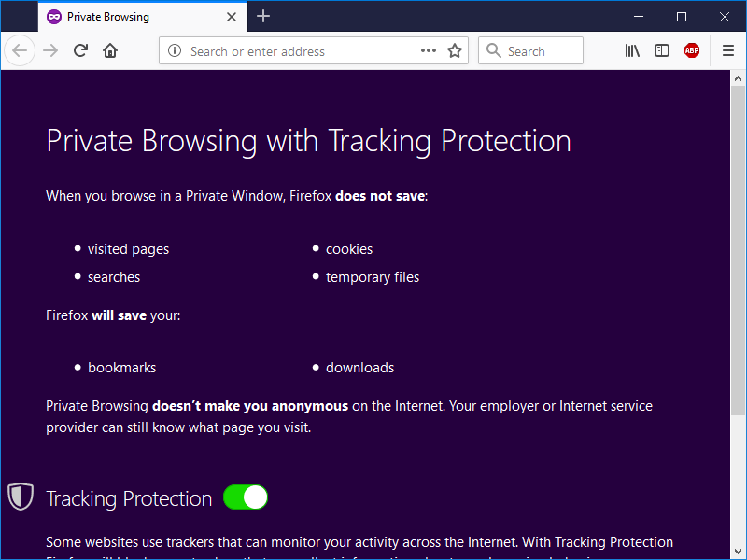747x560 pixels.
Task: Show sidebars using the sidebar icon
Action: [x=662, y=51]
